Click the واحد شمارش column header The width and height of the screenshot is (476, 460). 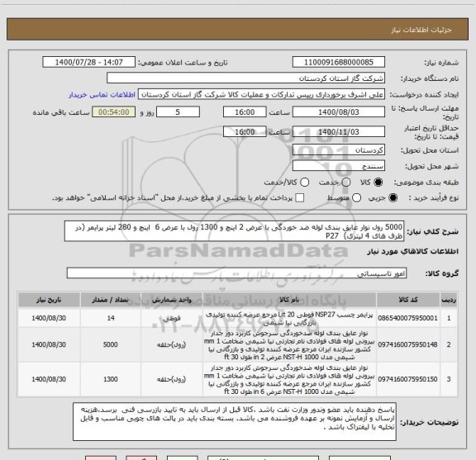(x=172, y=300)
